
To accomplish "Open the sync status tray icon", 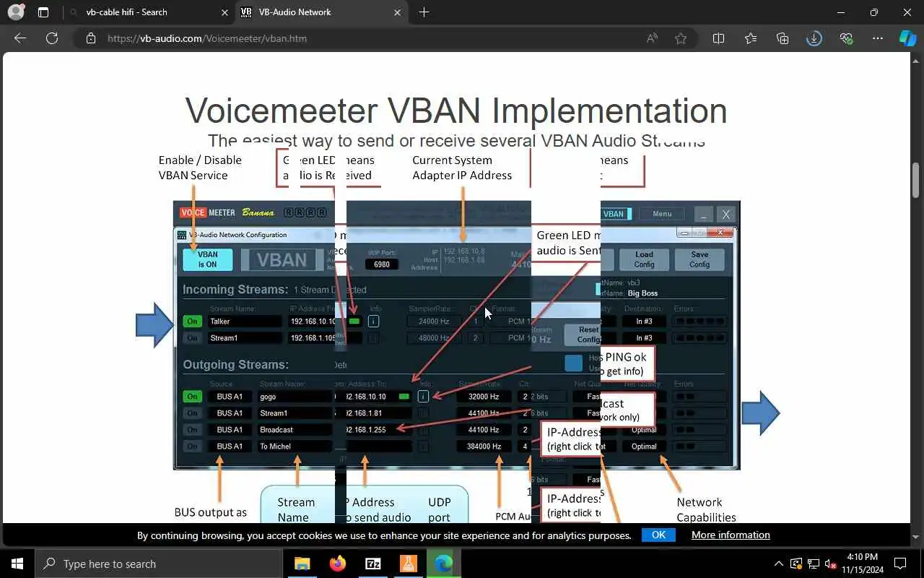I will click(x=796, y=564).
